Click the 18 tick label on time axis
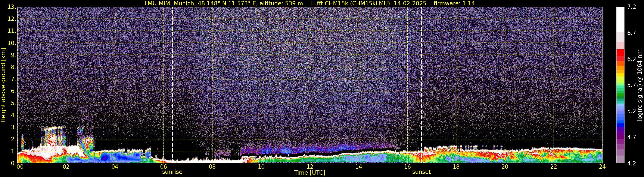The height and width of the screenshot is (177, 644). 456,167
